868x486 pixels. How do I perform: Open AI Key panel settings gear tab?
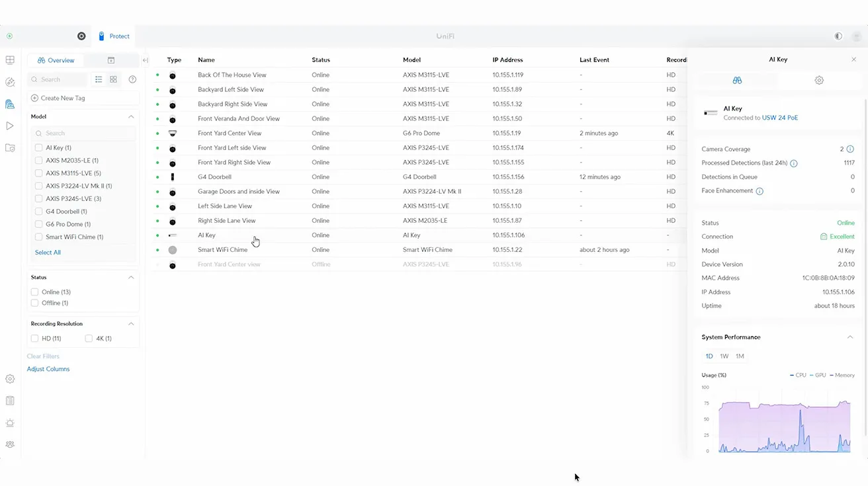(819, 80)
